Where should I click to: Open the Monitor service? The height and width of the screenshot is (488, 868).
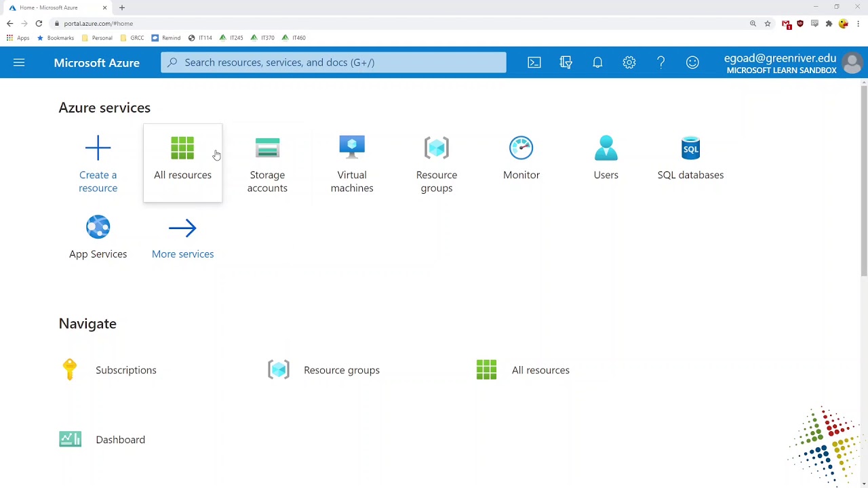tap(521, 158)
